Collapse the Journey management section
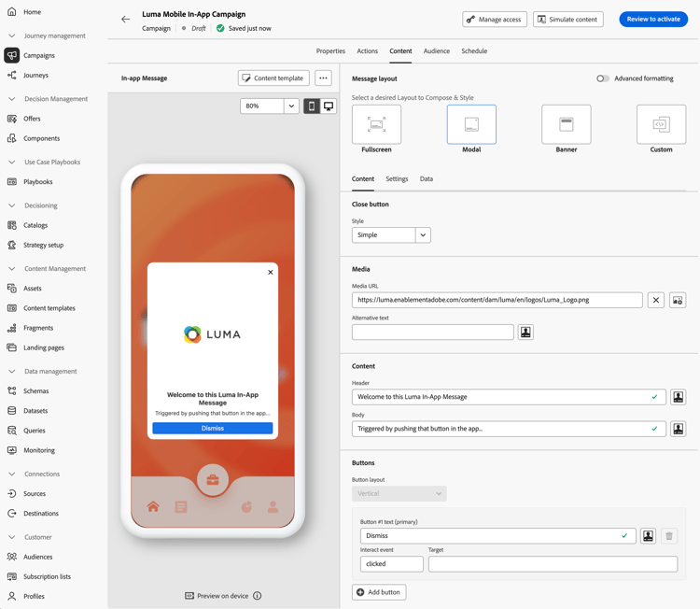This screenshot has width=700, height=609. point(12,35)
